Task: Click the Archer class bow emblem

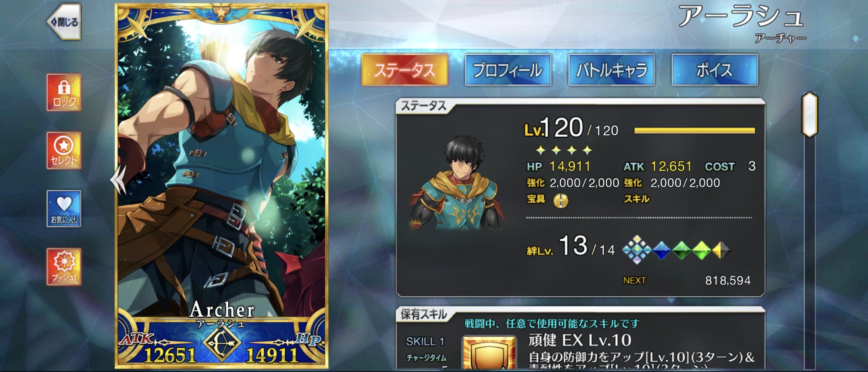Action: (x=222, y=343)
